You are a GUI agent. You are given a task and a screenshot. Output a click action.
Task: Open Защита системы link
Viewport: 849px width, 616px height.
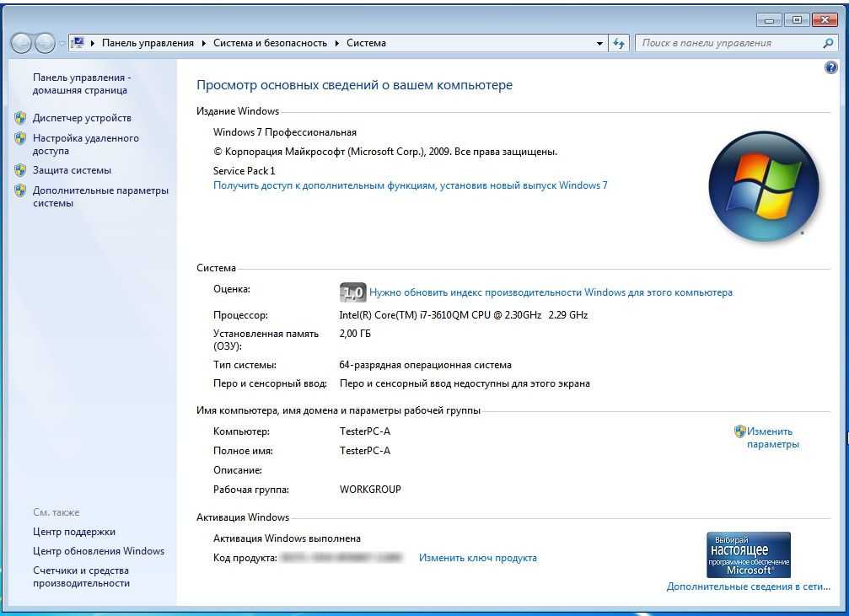72,170
